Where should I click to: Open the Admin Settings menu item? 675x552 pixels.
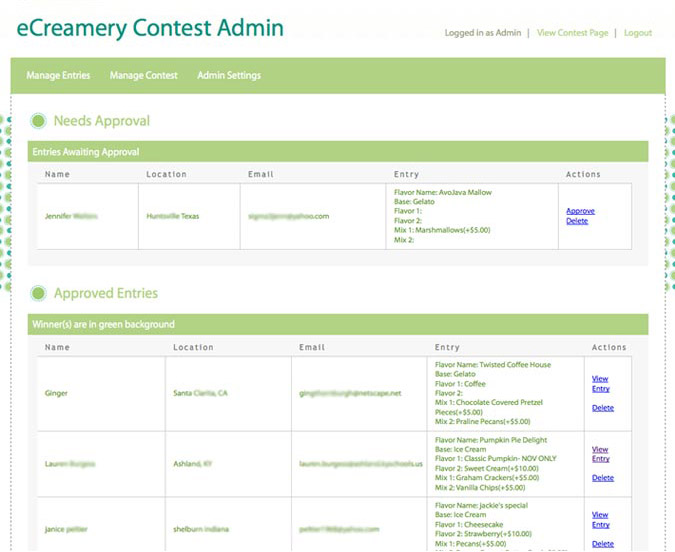tap(229, 75)
